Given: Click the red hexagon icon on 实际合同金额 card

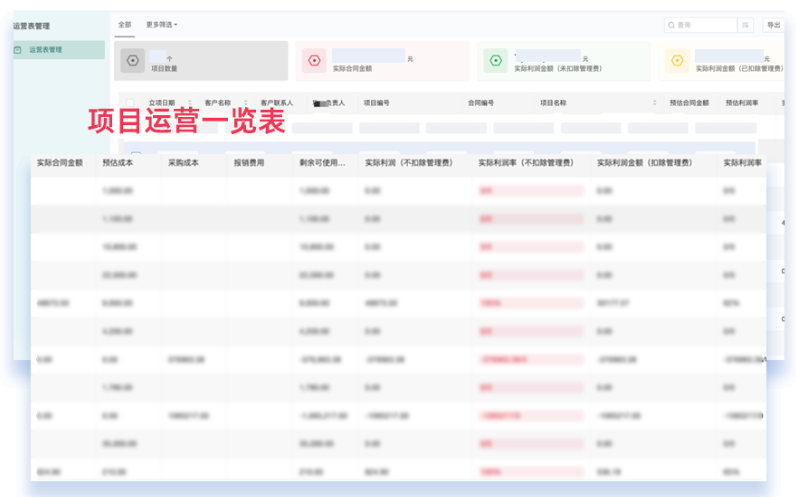Looking at the screenshot, I should tap(314, 60).
